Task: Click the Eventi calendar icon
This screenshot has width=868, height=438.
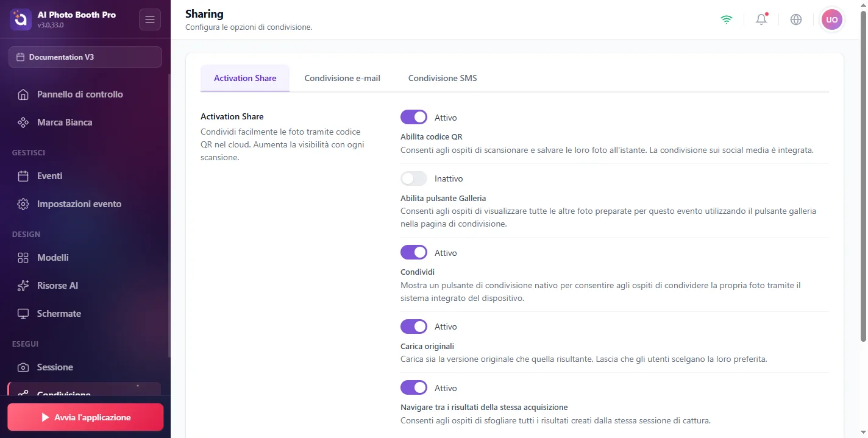Action: 23,176
